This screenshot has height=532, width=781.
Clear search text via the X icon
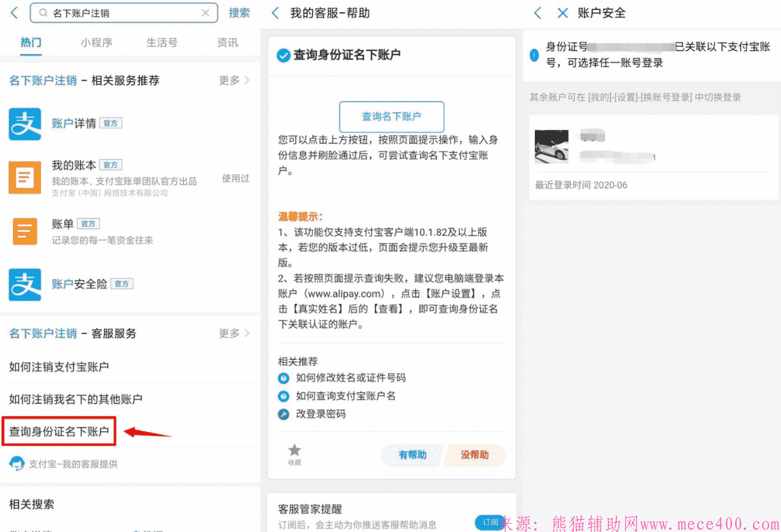[x=206, y=12]
